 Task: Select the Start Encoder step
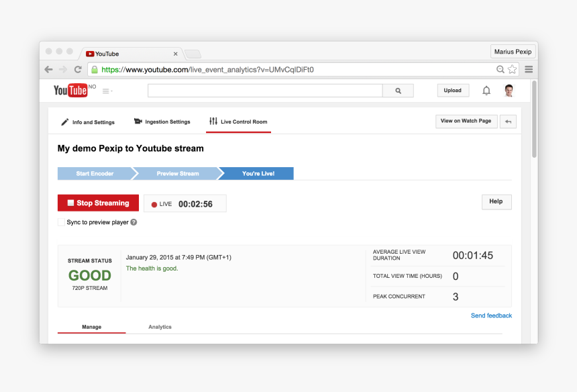click(95, 173)
